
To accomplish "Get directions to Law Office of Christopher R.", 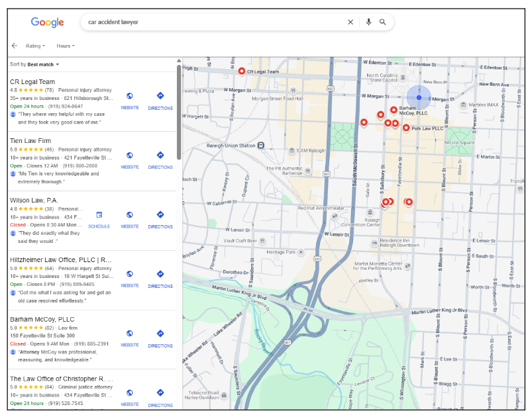I will [x=160, y=393].
